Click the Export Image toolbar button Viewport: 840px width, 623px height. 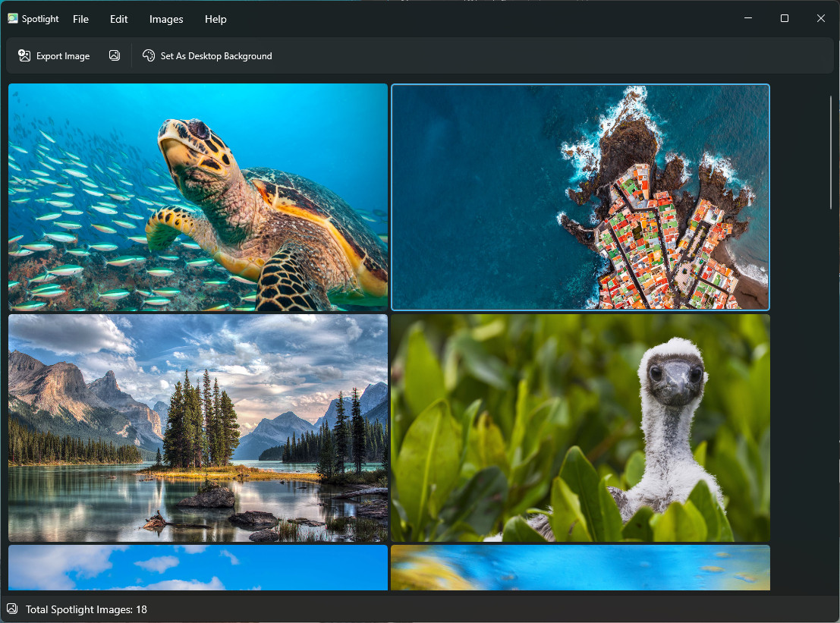coord(54,56)
